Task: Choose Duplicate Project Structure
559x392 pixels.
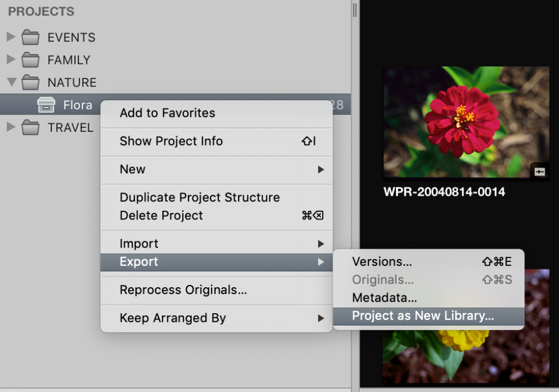Action: tap(199, 197)
